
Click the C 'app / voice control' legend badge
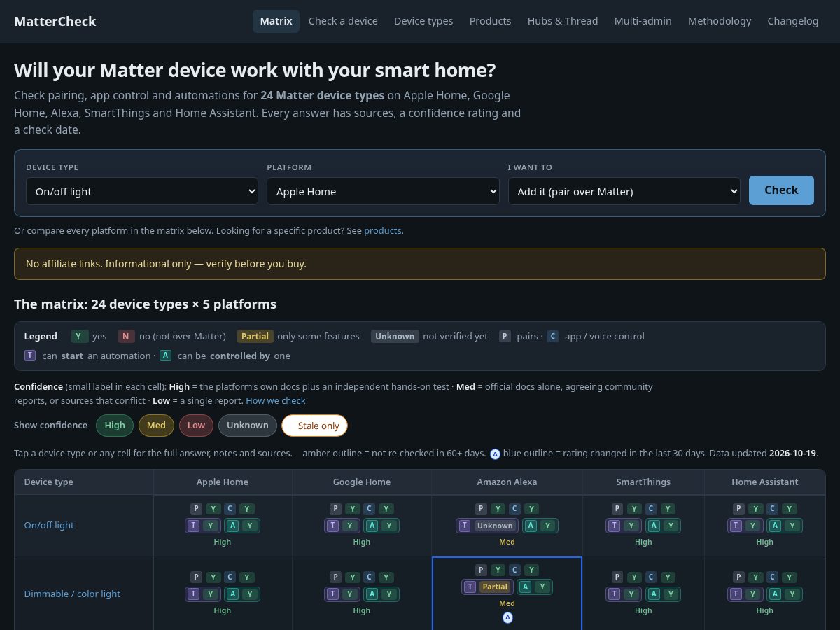(x=553, y=337)
